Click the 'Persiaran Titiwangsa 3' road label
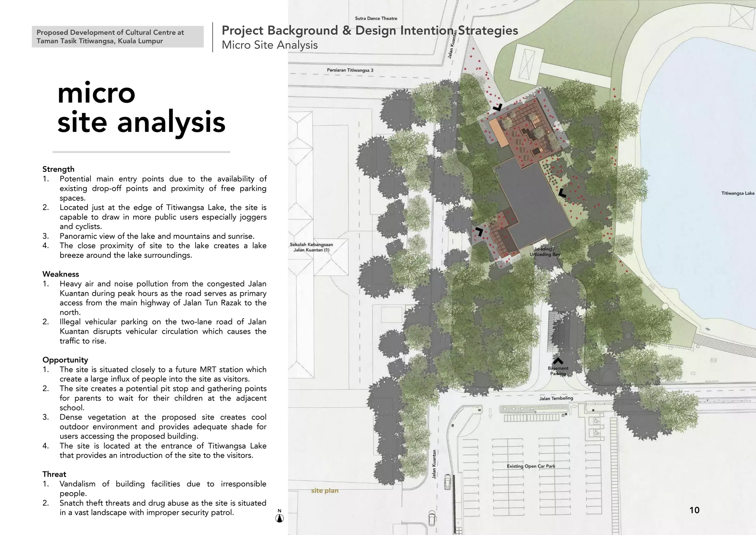Screen dimensions: 756x535 point(350,70)
